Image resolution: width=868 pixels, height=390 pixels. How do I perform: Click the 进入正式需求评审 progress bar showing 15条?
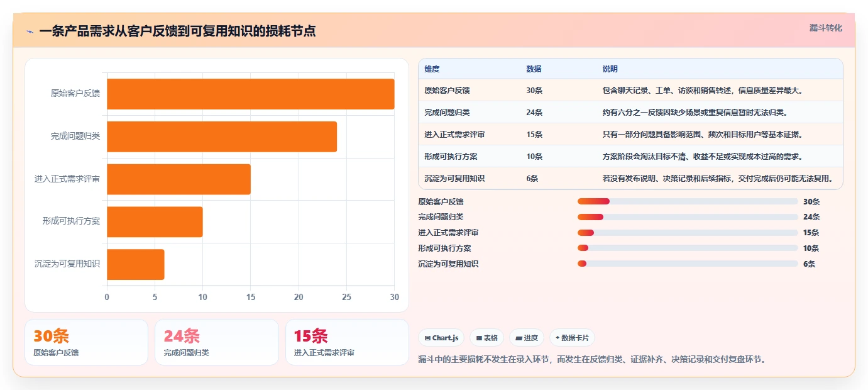[688, 233]
